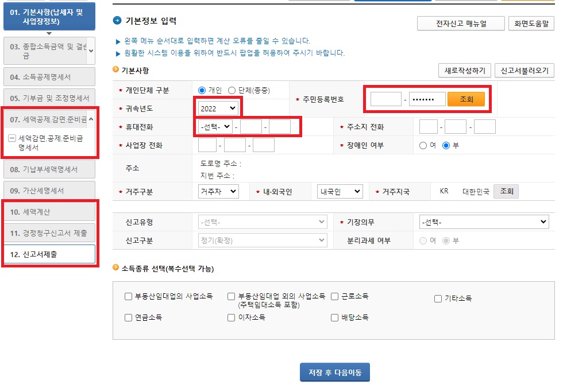Click the 거주지국 조회 button
The height and width of the screenshot is (392, 563).
tap(506, 191)
